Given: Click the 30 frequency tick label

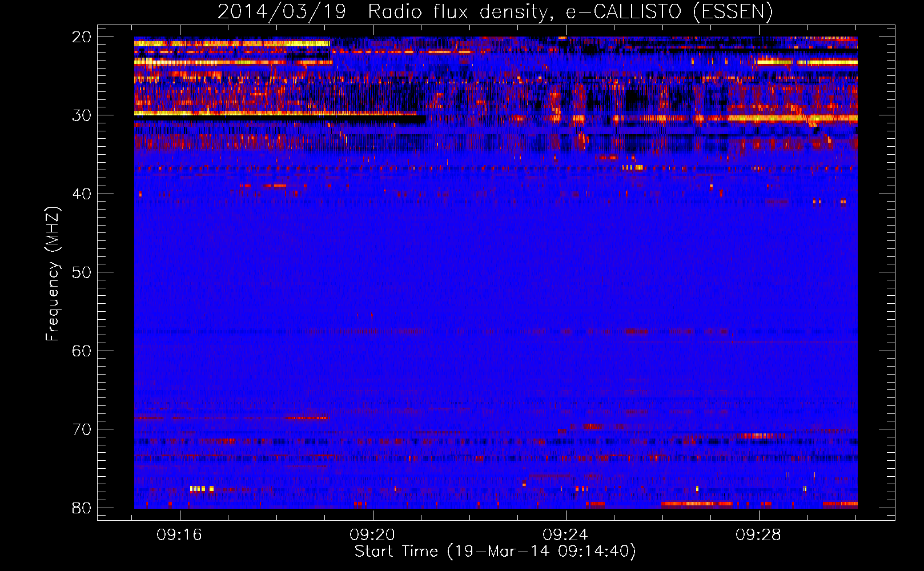Looking at the screenshot, I should (x=82, y=115).
